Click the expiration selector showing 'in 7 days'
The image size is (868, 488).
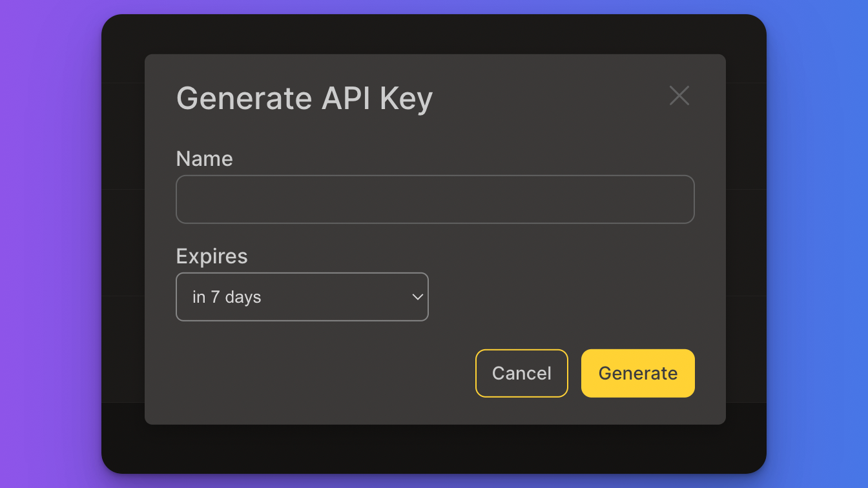pyautogui.click(x=302, y=297)
